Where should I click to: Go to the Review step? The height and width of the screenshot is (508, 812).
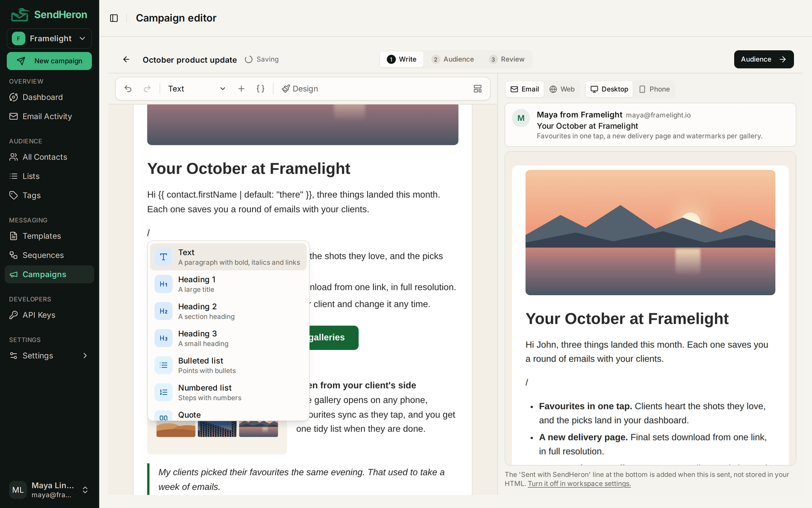point(507,59)
